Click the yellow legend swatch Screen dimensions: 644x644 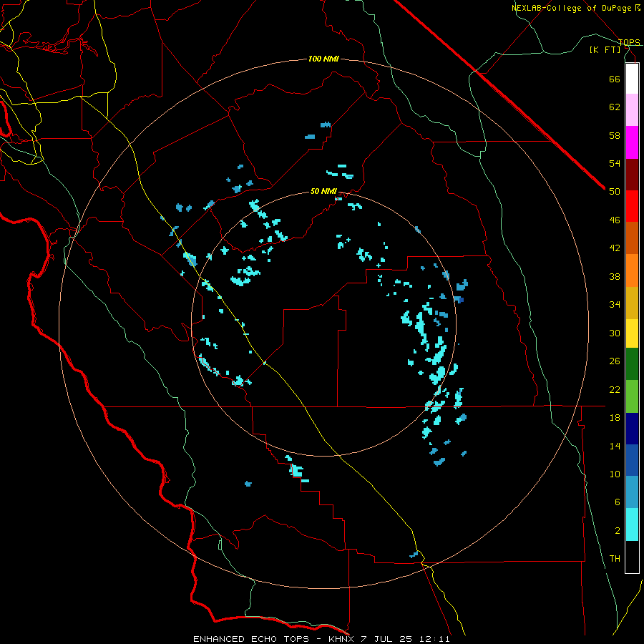pos(632,333)
